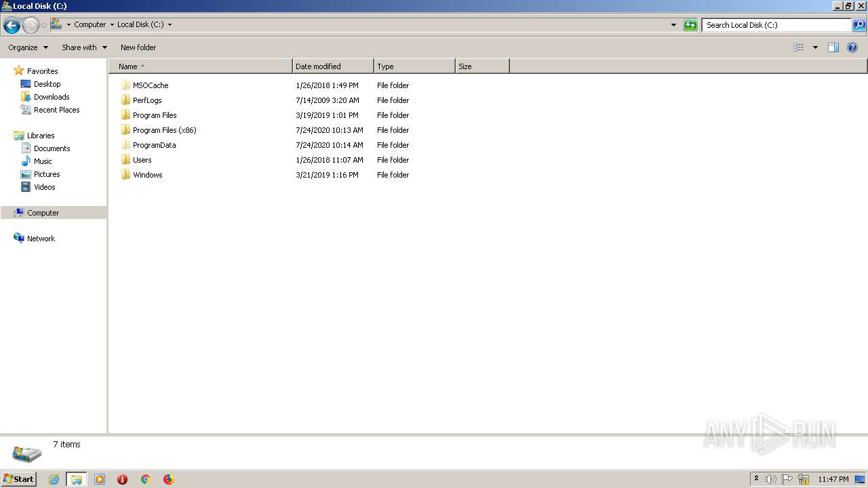This screenshot has width=868, height=488.
Task: Sort by the Size column header
Action: (482, 66)
